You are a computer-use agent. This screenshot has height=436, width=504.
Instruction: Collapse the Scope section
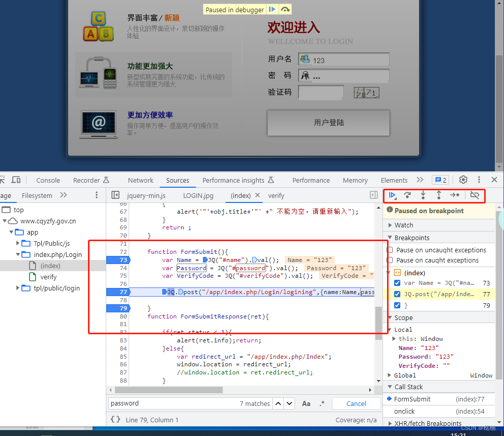pyautogui.click(x=390, y=317)
